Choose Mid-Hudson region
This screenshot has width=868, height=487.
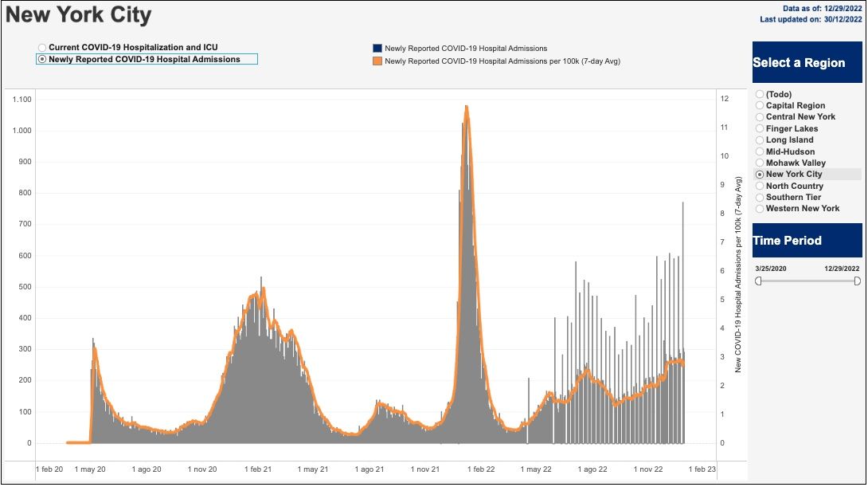pos(760,151)
